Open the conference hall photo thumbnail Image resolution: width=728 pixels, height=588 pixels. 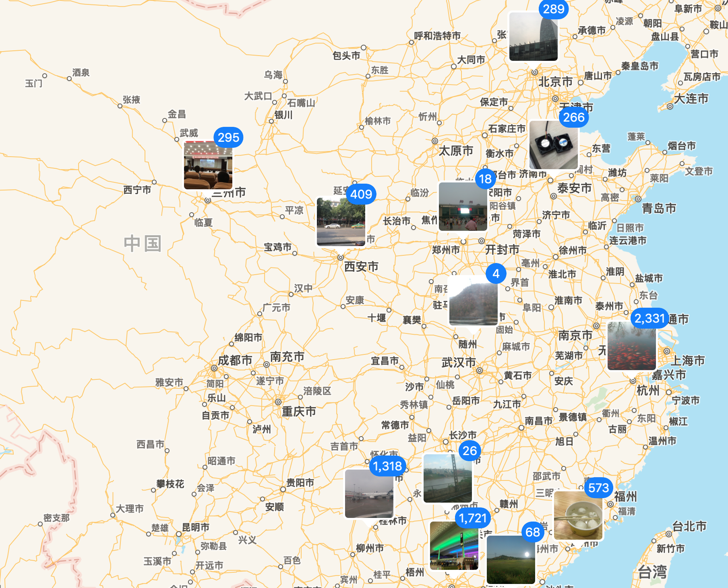208,166
